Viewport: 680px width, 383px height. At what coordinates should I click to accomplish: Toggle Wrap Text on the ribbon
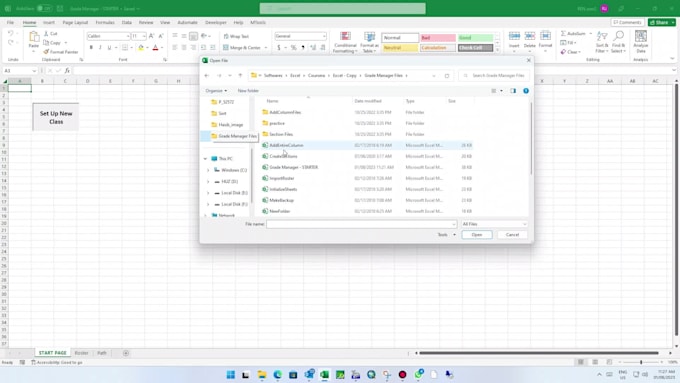coord(236,36)
